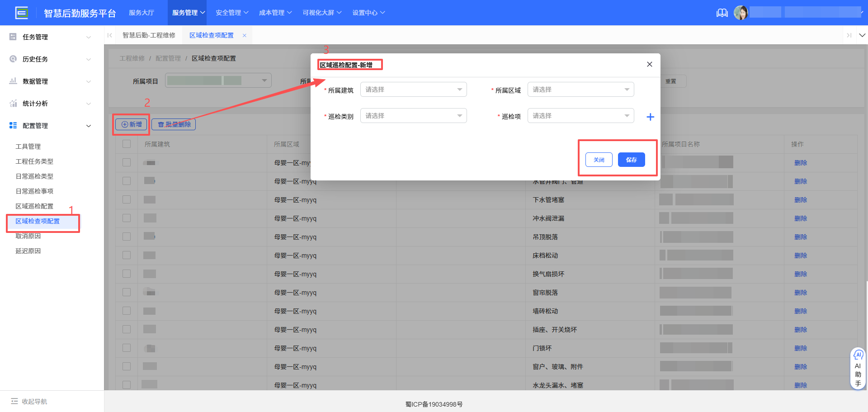This screenshot has width=868, height=412.
Task: Click the 关闭 button in dialog
Action: pyautogui.click(x=599, y=160)
